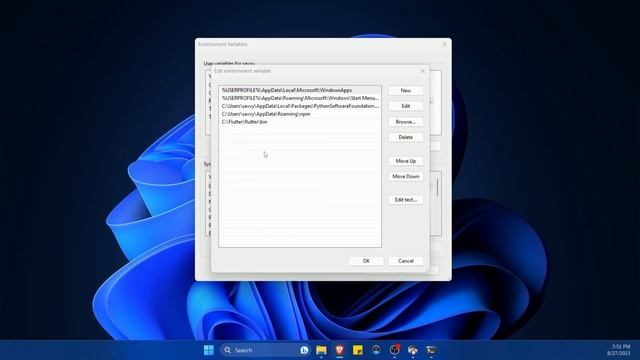Click the Delete button
640x360 pixels.
tap(405, 137)
